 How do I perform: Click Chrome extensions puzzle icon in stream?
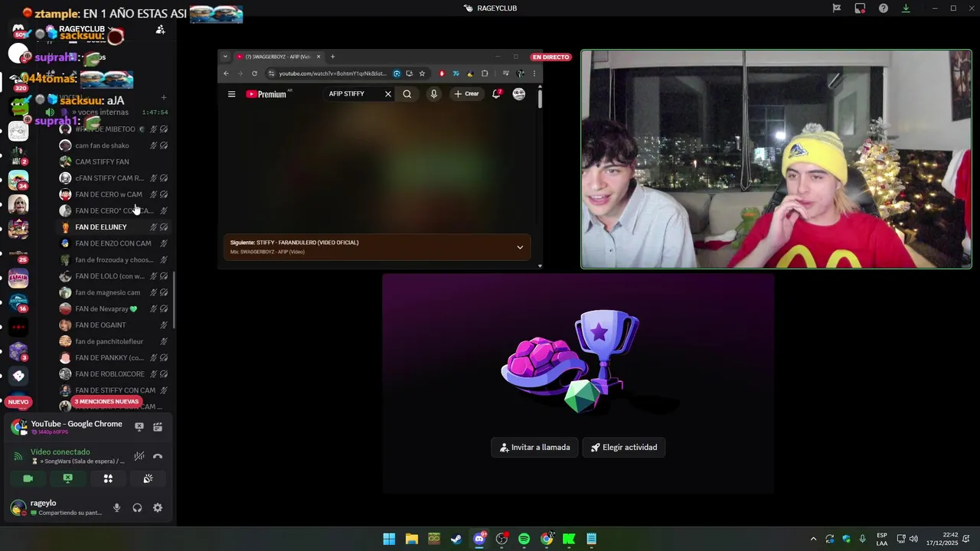[x=485, y=73]
